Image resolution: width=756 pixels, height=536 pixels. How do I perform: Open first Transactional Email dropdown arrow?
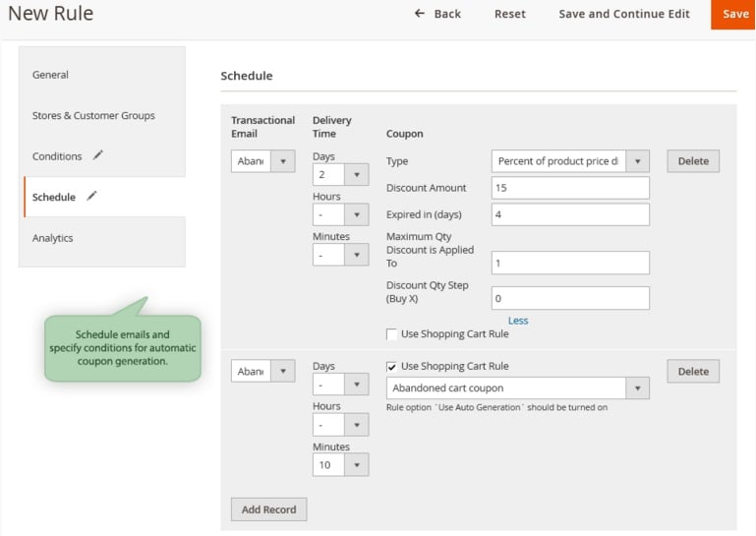tap(283, 161)
